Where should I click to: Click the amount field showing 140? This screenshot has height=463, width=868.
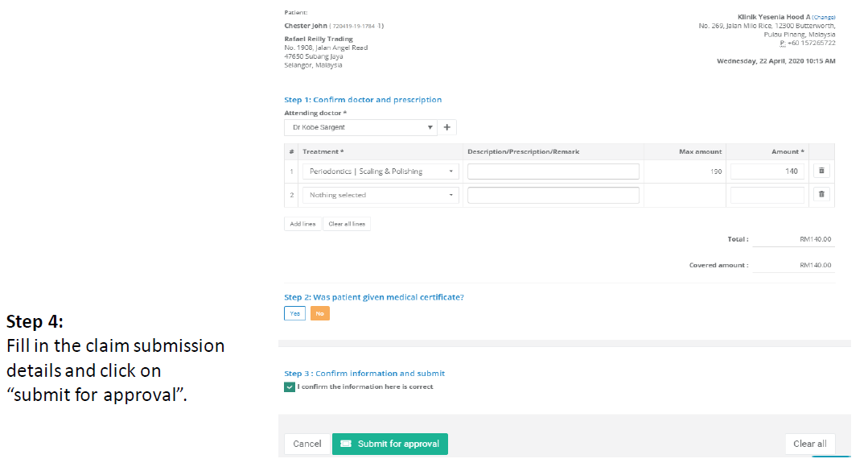click(x=767, y=172)
